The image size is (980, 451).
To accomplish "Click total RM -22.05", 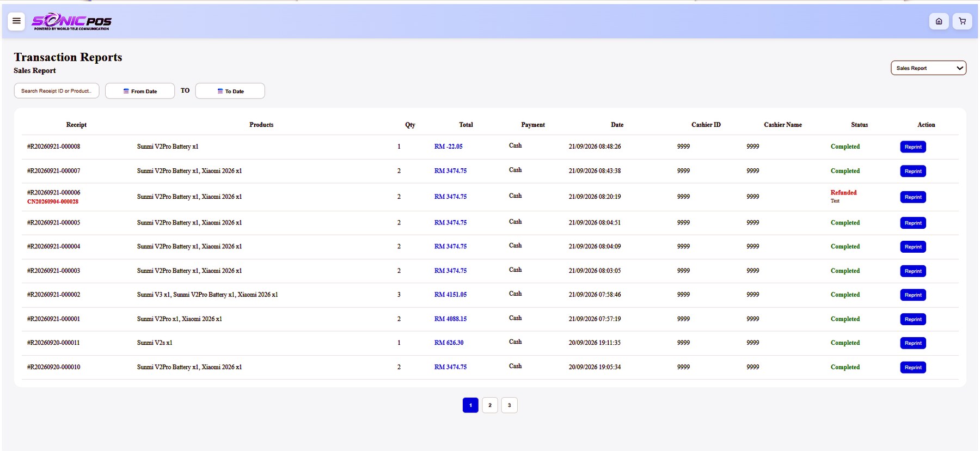I will [x=449, y=147].
